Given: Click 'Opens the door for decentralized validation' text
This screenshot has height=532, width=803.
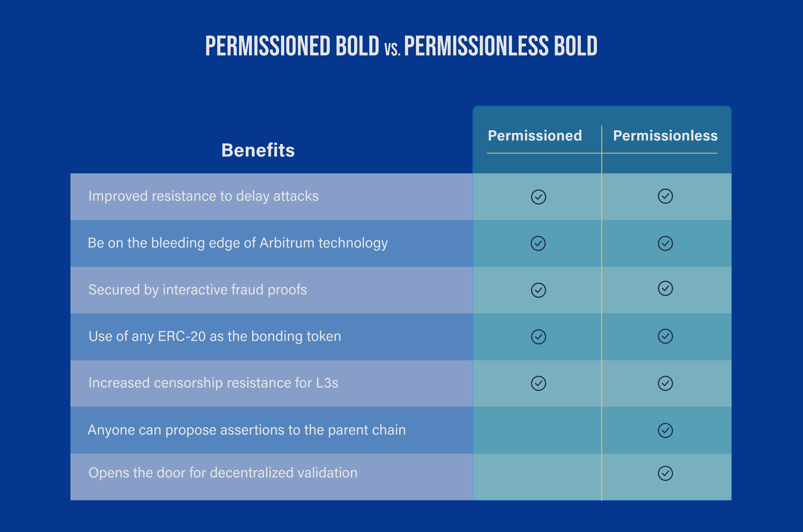Looking at the screenshot, I should point(223,473).
